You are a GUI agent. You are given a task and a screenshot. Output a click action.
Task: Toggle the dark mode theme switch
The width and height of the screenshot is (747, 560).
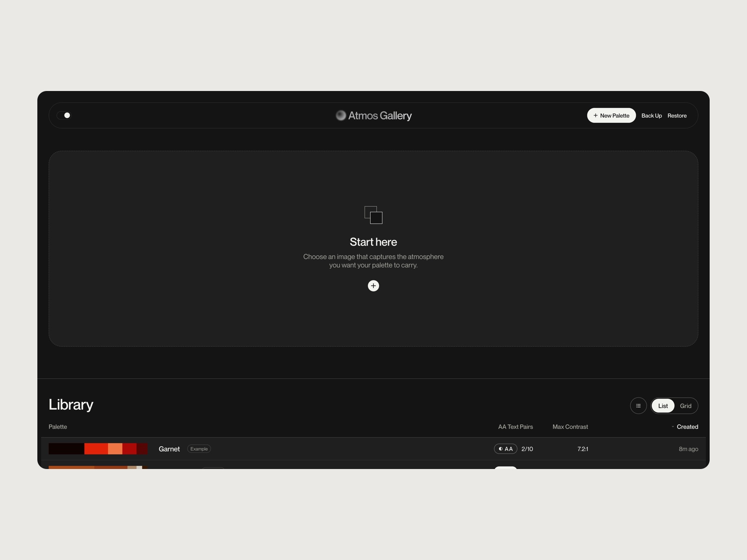click(64, 115)
